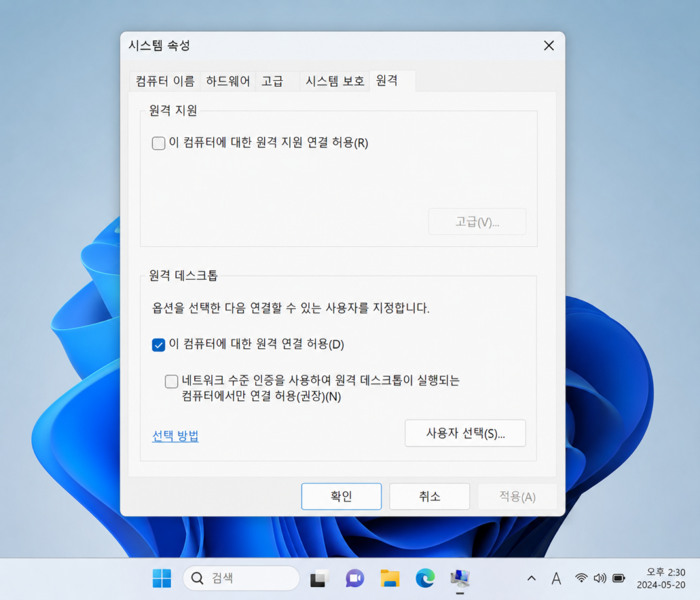Uncheck 이 컴퓨터에 대한 원격 연결 허용(D)

(x=159, y=345)
